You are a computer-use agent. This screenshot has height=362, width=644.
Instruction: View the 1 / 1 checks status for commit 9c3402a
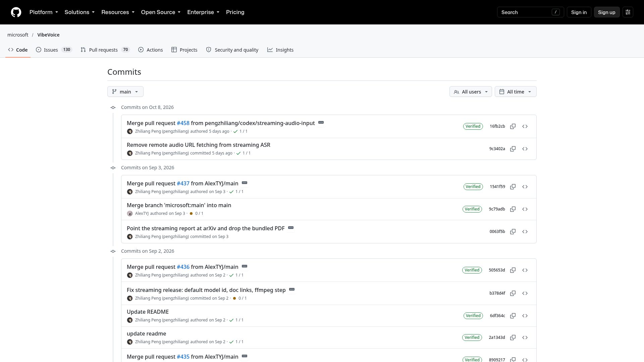click(x=244, y=153)
